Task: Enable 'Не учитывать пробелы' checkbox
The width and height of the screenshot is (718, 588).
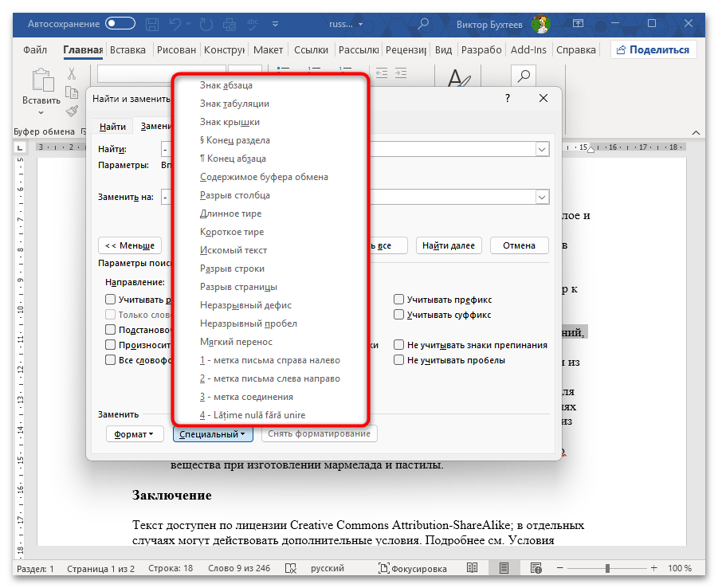Action: click(x=398, y=360)
